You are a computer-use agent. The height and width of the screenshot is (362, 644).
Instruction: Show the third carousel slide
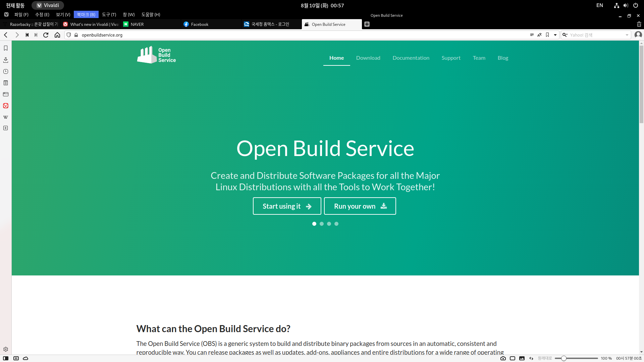pyautogui.click(x=329, y=224)
